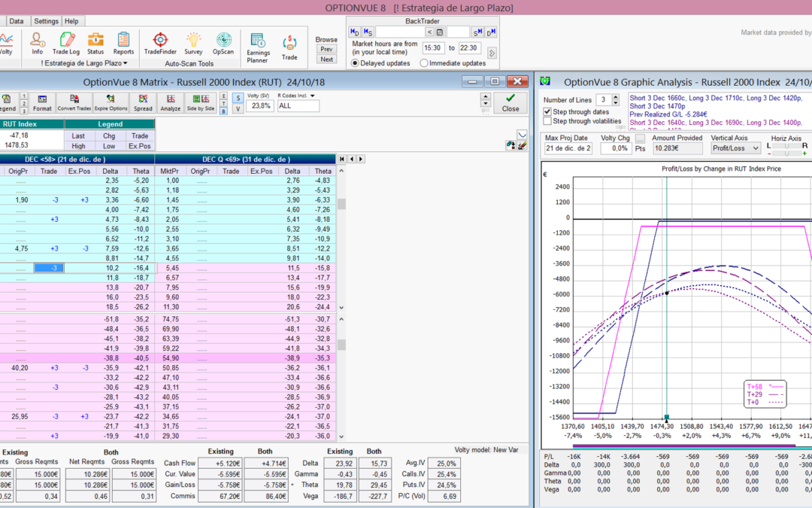Open Reports from the toolbar
Screen dimensions: 812x508
click(x=123, y=44)
